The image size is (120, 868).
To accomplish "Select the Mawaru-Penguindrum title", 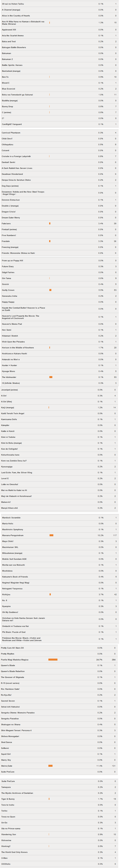I will [x=13, y=535].
